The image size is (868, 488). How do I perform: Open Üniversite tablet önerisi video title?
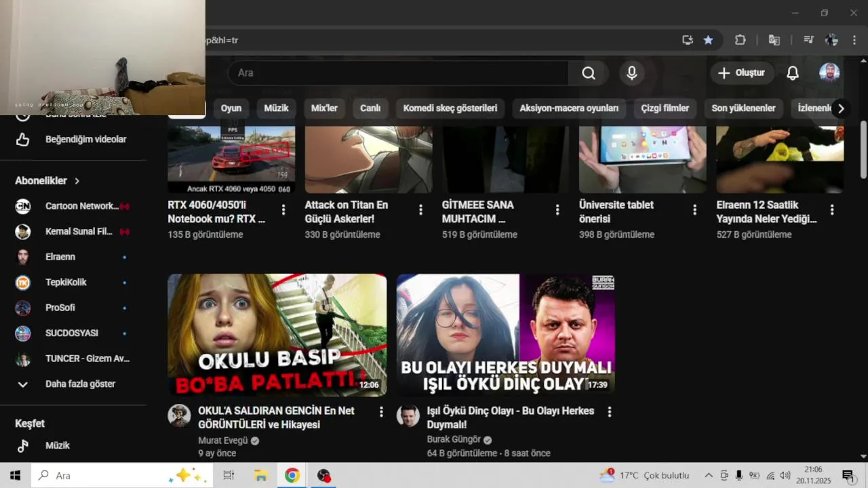pyautogui.click(x=616, y=212)
